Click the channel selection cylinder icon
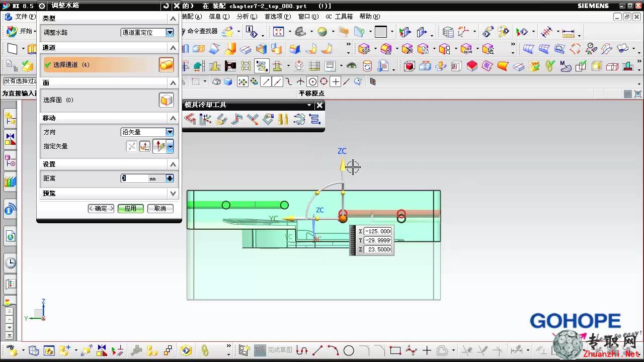Screen dimensions: 644x362 pos(166,65)
